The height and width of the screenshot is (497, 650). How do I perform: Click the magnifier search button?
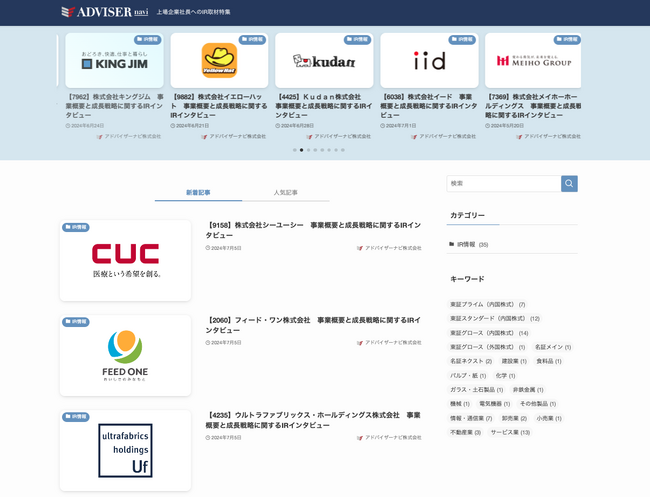click(x=569, y=184)
